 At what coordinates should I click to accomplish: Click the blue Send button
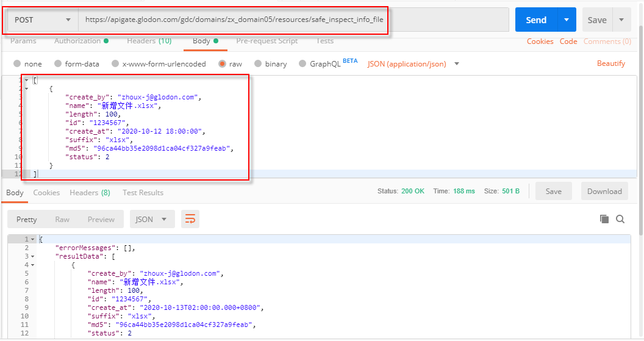(x=535, y=20)
